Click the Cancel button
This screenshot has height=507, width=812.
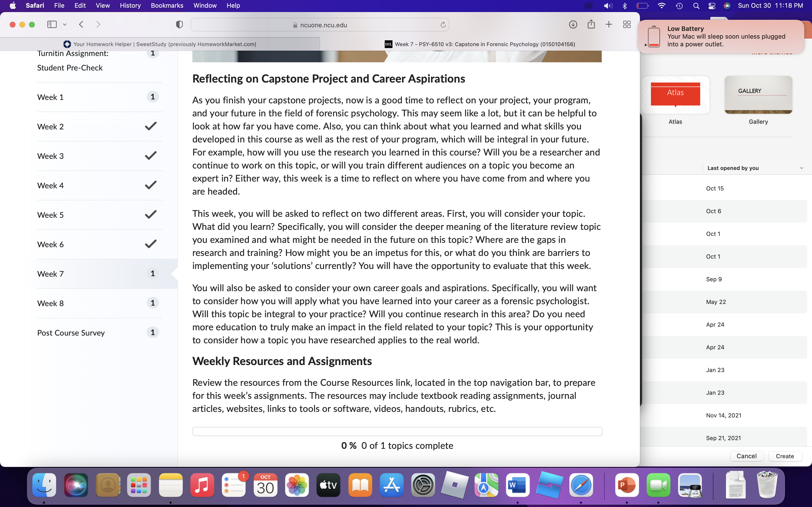pyautogui.click(x=746, y=456)
